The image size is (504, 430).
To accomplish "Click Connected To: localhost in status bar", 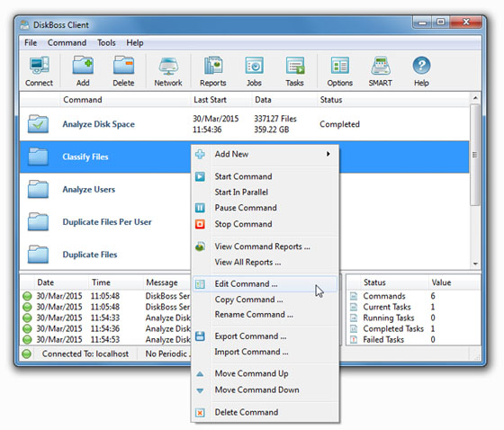I will point(85,354).
